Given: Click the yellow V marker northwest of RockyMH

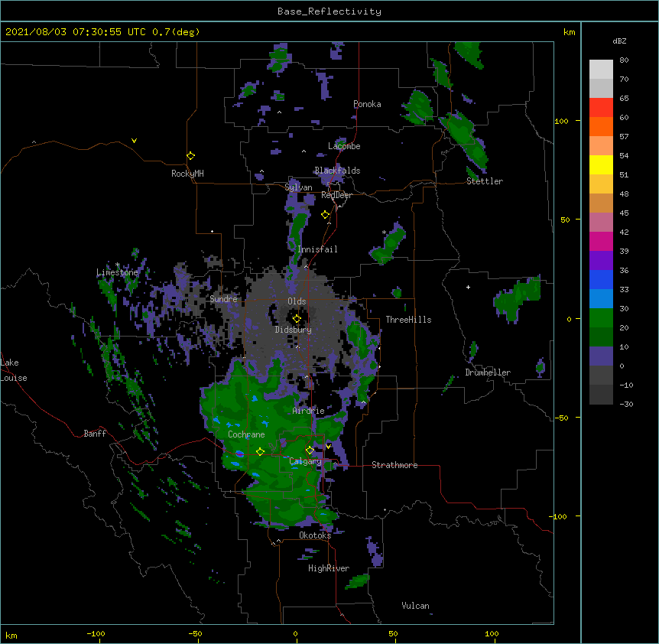Looking at the screenshot, I should tap(134, 141).
